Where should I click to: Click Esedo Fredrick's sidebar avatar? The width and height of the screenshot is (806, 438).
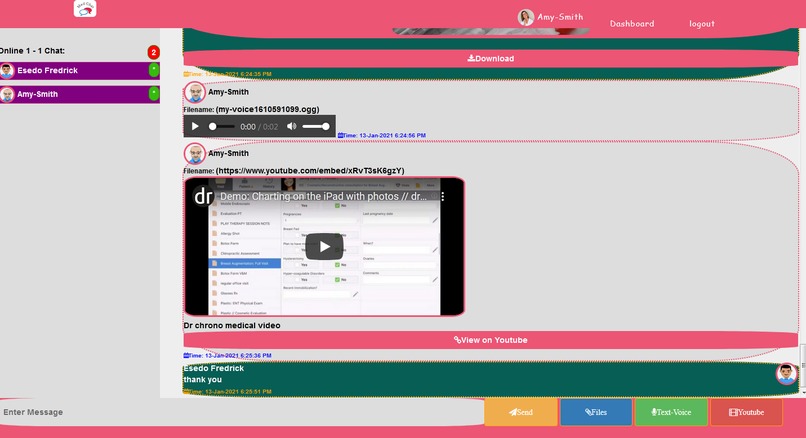click(x=7, y=70)
